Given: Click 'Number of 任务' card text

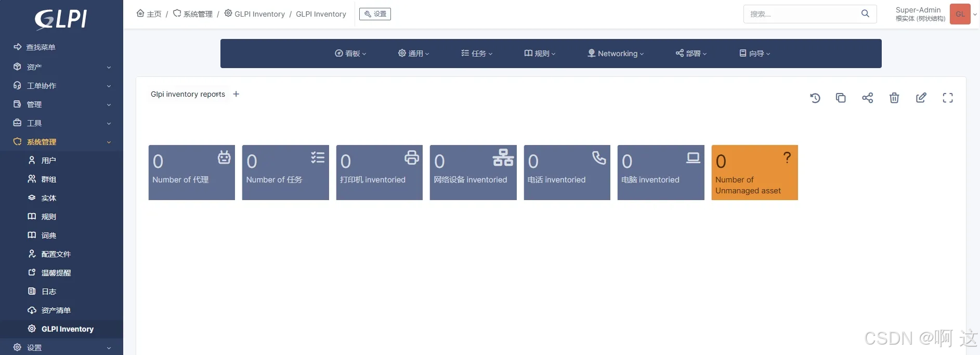Looking at the screenshot, I should pyautogui.click(x=274, y=179).
